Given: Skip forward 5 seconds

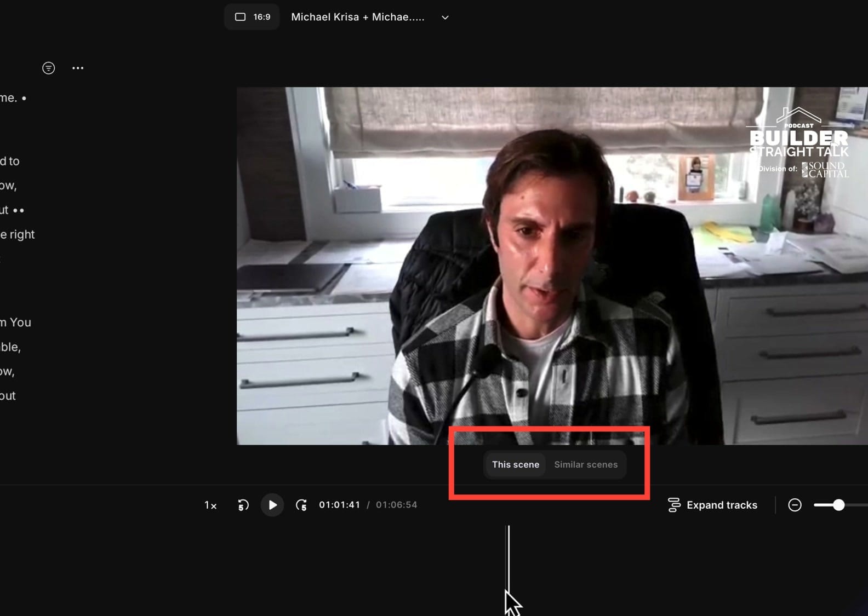Looking at the screenshot, I should [x=301, y=505].
